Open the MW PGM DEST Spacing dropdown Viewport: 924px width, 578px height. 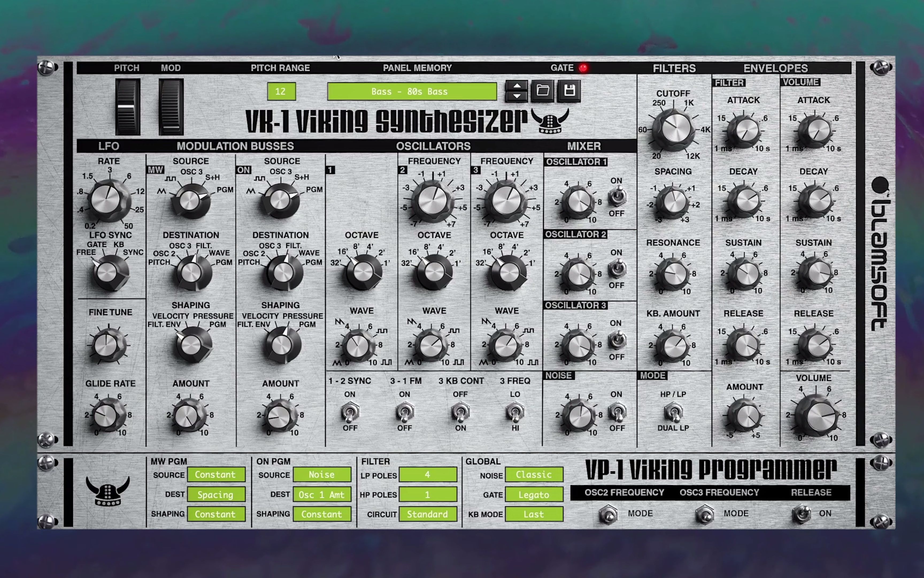point(216,494)
